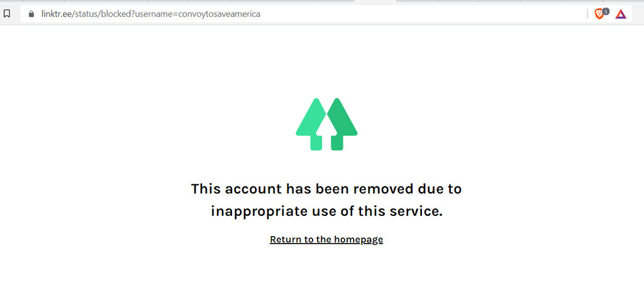Click the bookmark icon left of address bar
Image resolution: width=644 pixels, height=294 pixels.
tap(6, 14)
